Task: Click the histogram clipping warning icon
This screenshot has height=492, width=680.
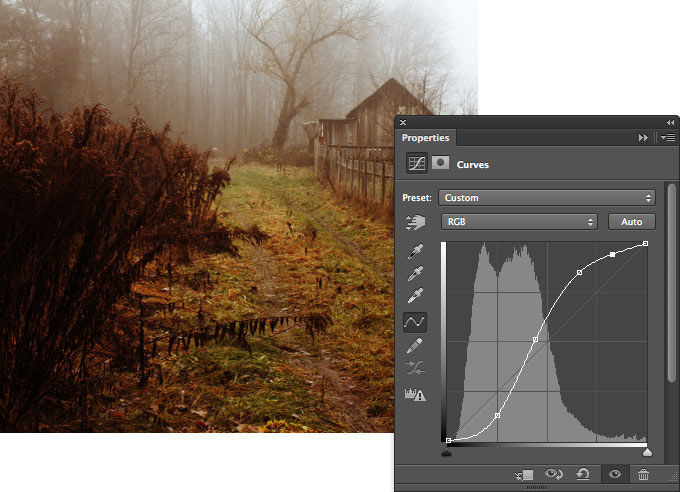Action: coord(415,394)
